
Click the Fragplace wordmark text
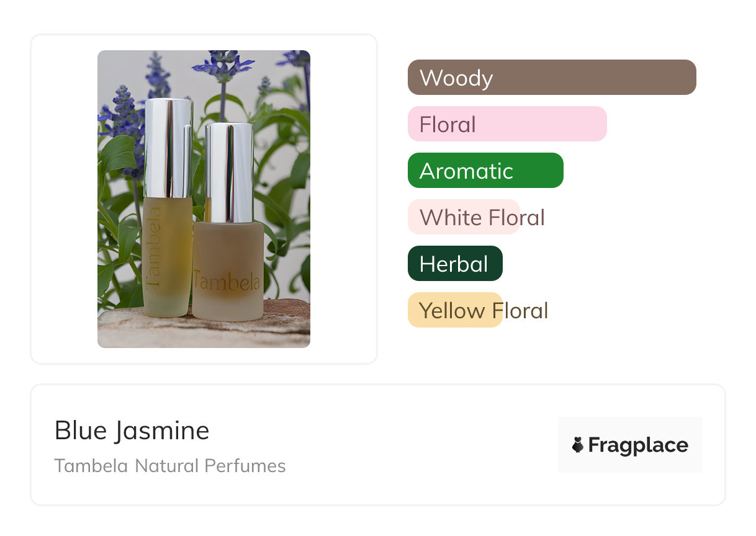(x=638, y=445)
